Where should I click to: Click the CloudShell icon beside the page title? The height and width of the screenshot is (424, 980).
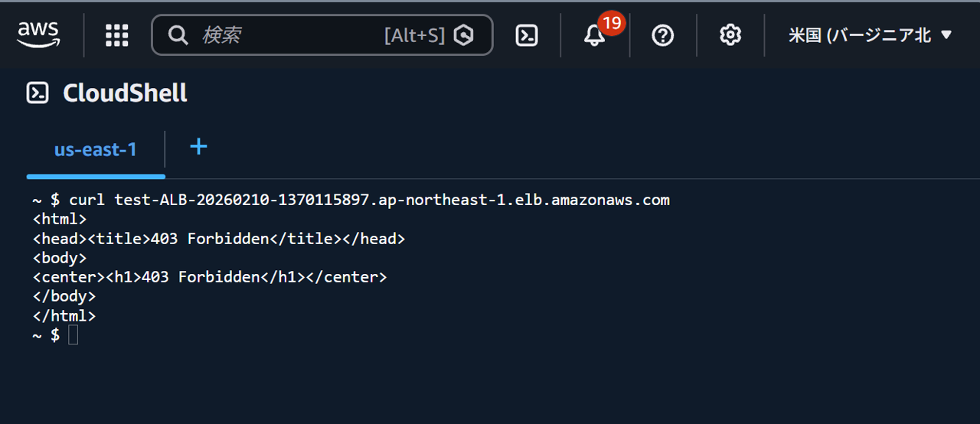coord(38,93)
